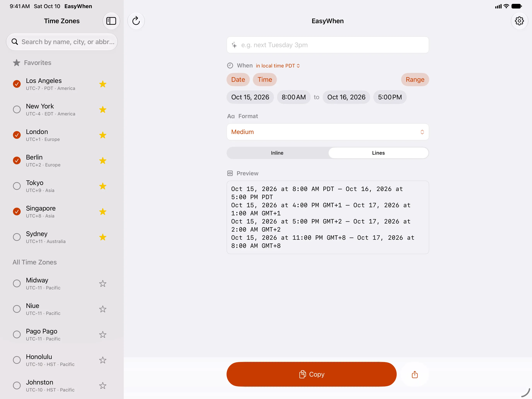Select the New York time zone circle
Image resolution: width=532 pixels, height=399 pixels.
tap(17, 109)
